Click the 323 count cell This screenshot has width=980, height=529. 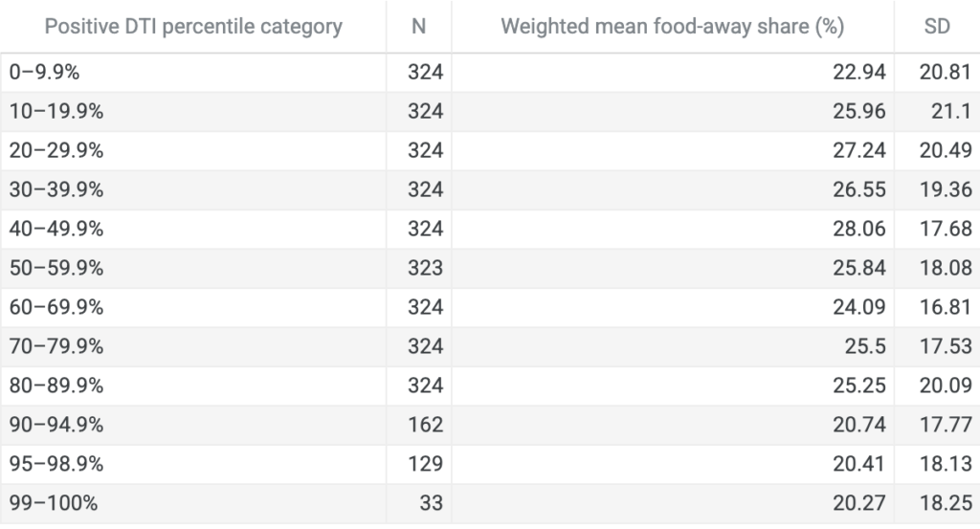coord(426,268)
